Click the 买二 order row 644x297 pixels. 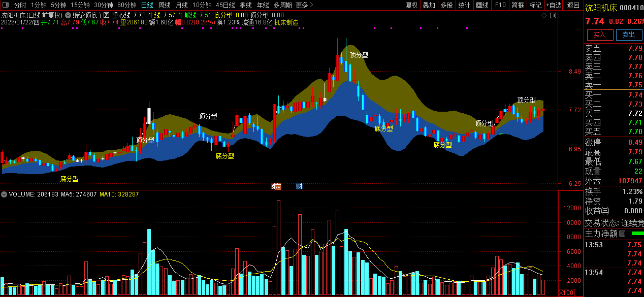point(614,105)
